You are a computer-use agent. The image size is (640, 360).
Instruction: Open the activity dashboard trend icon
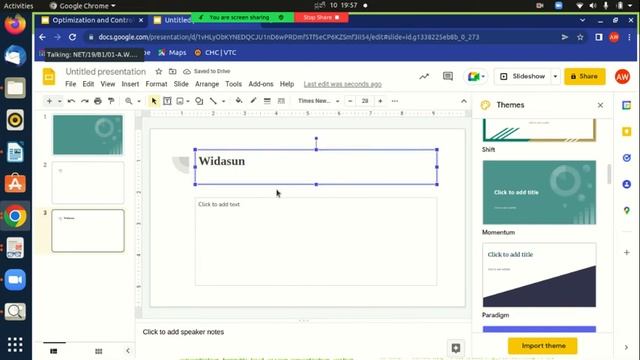pyautogui.click(x=424, y=76)
